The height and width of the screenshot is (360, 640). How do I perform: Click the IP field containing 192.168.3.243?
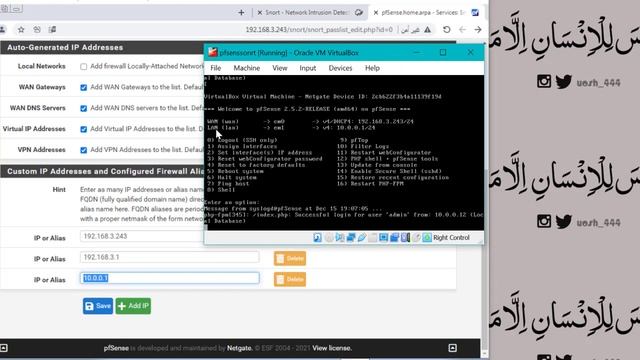142,236
